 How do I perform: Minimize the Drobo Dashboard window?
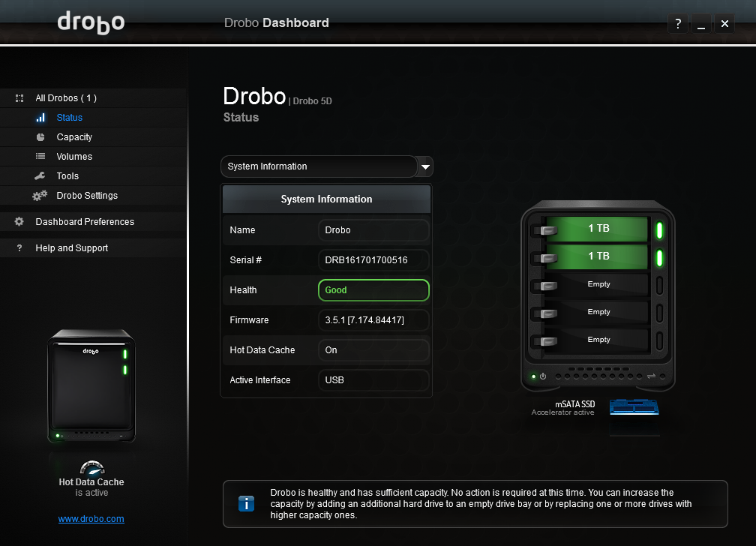[701, 24]
